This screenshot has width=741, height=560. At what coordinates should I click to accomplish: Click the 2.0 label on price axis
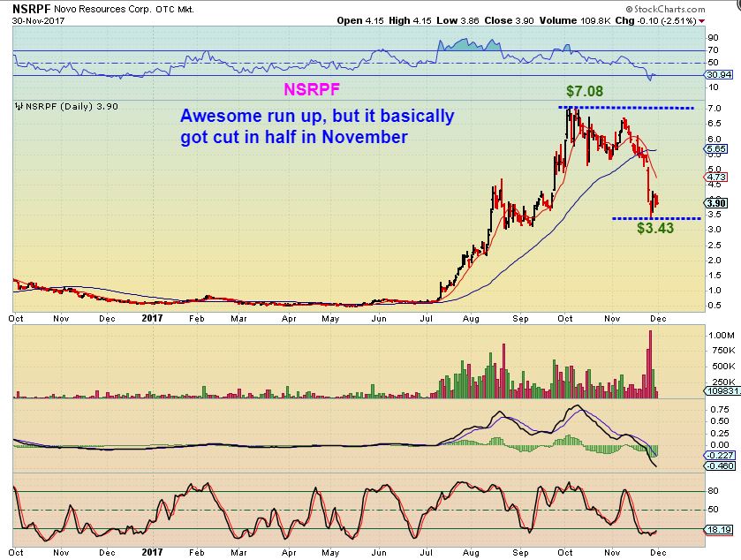[x=715, y=261]
